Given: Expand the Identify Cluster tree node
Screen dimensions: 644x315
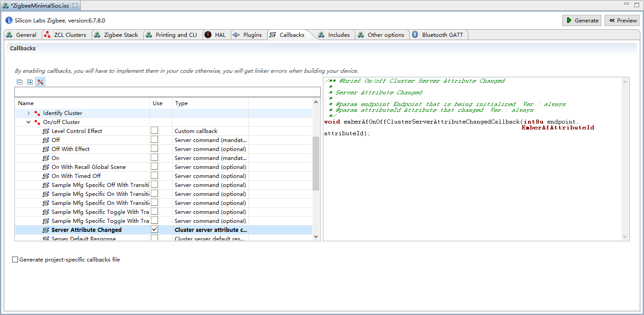Looking at the screenshot, I should click(29, 113).
